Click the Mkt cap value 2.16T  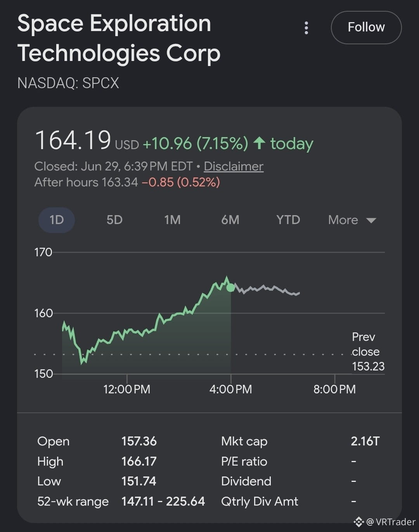tap(365, 441)
